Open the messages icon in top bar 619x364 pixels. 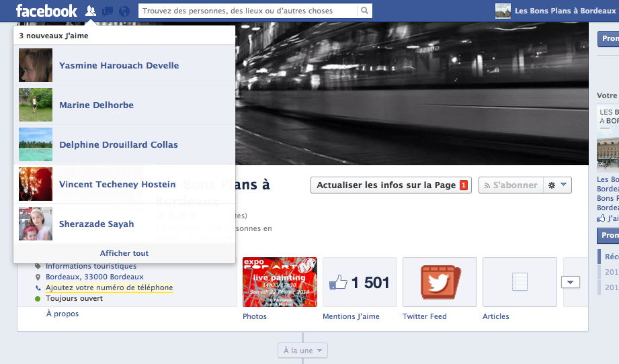click(x=108, y=11)
